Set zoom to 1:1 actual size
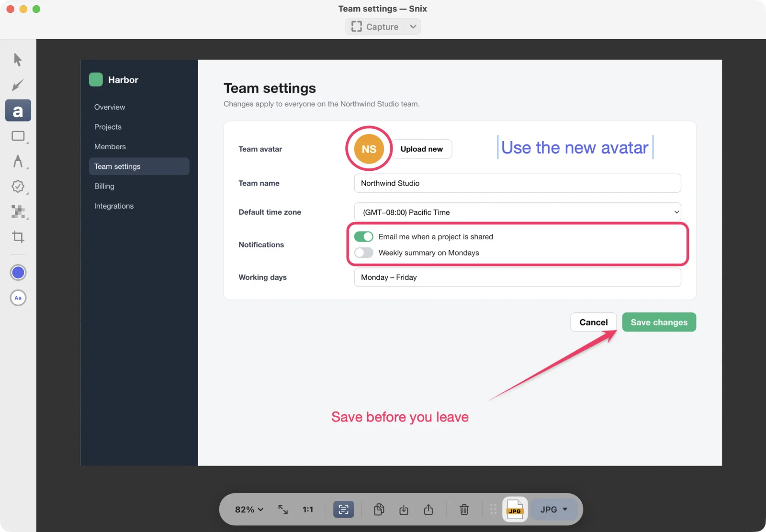The height and width of the screenshot is (532, 766). point(308,510)
